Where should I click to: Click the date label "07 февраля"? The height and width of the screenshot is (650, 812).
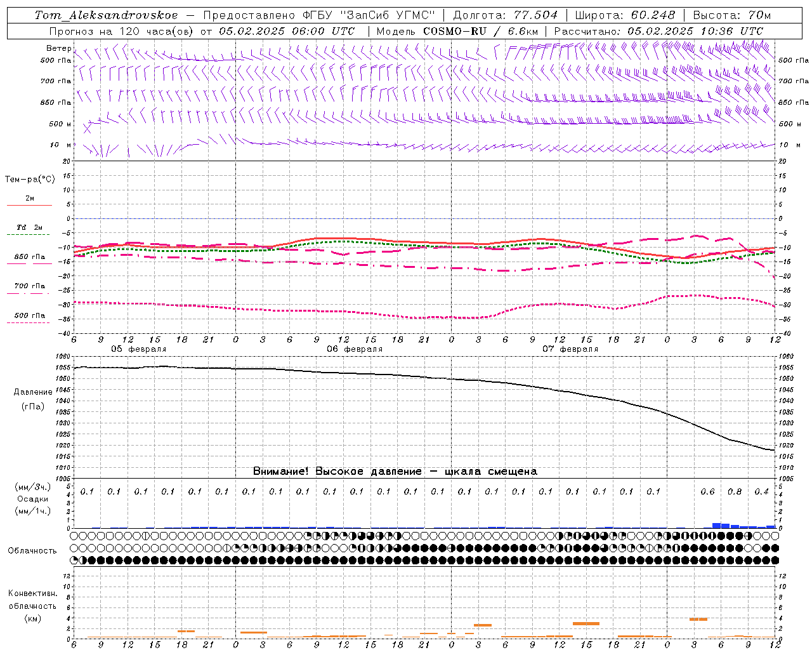[x=570, y=349]
